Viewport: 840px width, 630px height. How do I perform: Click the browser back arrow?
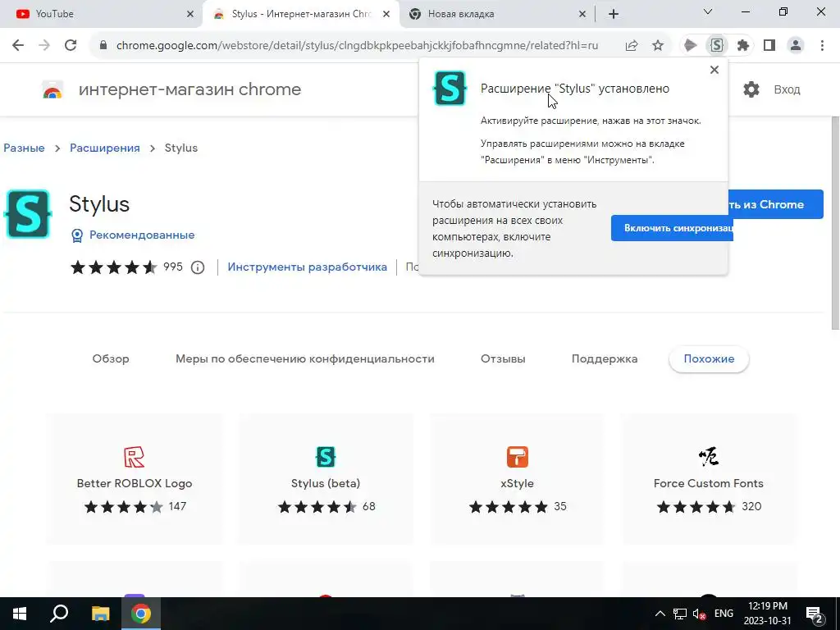point(18,46)
